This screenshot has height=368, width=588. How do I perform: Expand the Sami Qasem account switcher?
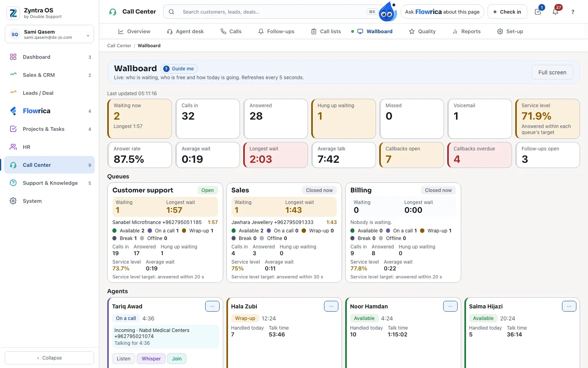tap(49, 34)
